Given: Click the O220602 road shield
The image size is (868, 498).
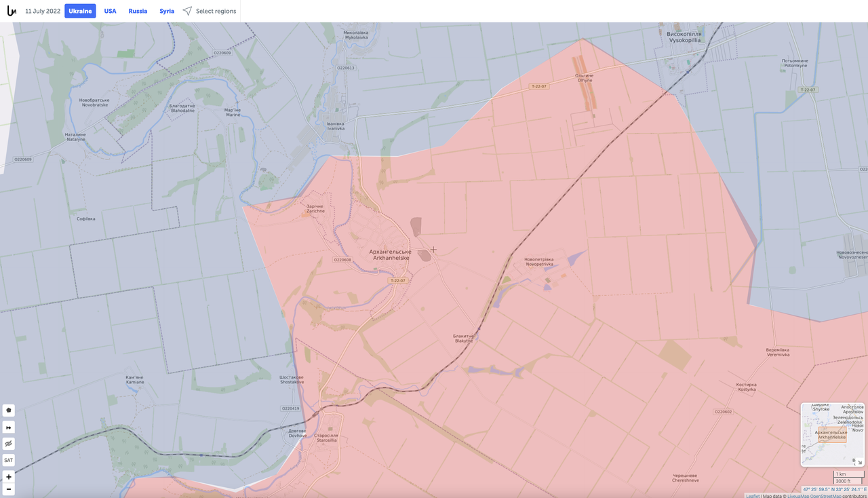Looking at the screenshot, I should tap(724, 412).
